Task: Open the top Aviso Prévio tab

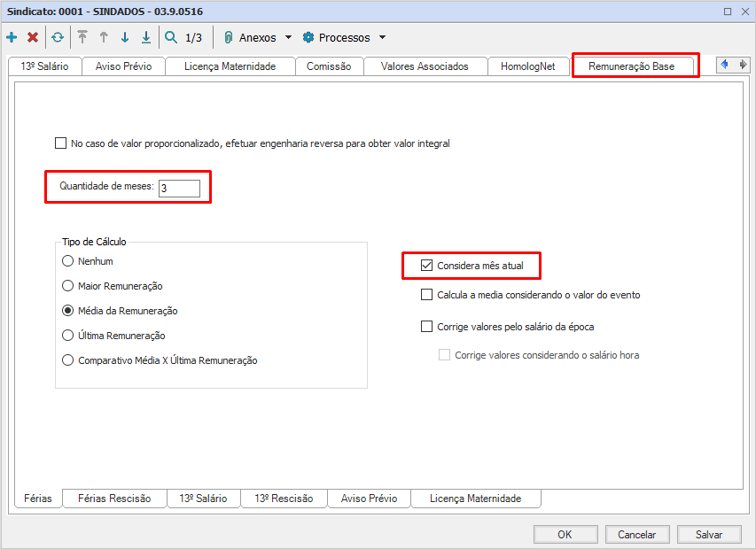Action: (123, 66)
